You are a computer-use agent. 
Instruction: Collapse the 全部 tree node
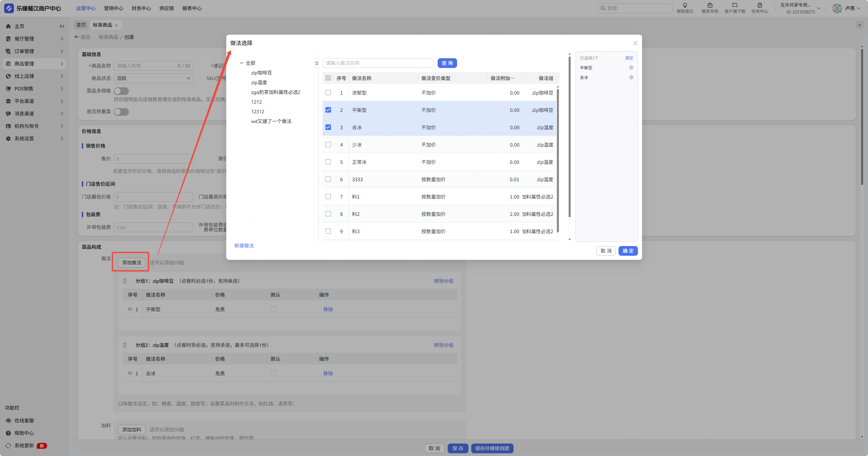pos(242,63)
